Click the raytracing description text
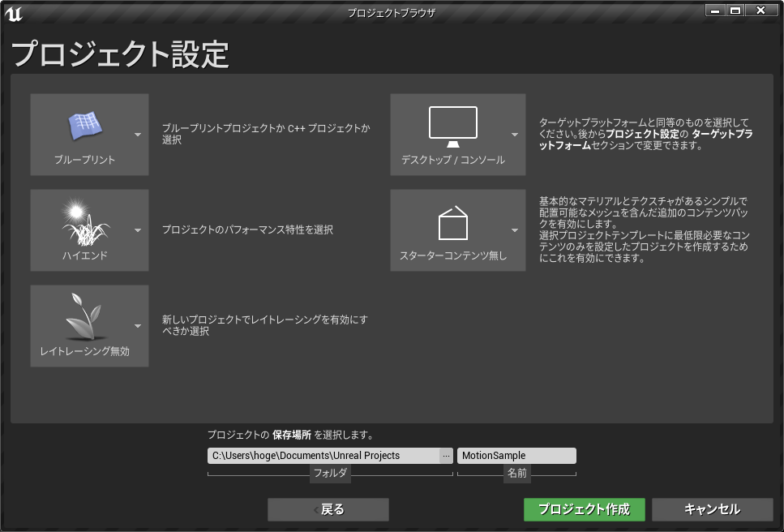 (264, 325)
